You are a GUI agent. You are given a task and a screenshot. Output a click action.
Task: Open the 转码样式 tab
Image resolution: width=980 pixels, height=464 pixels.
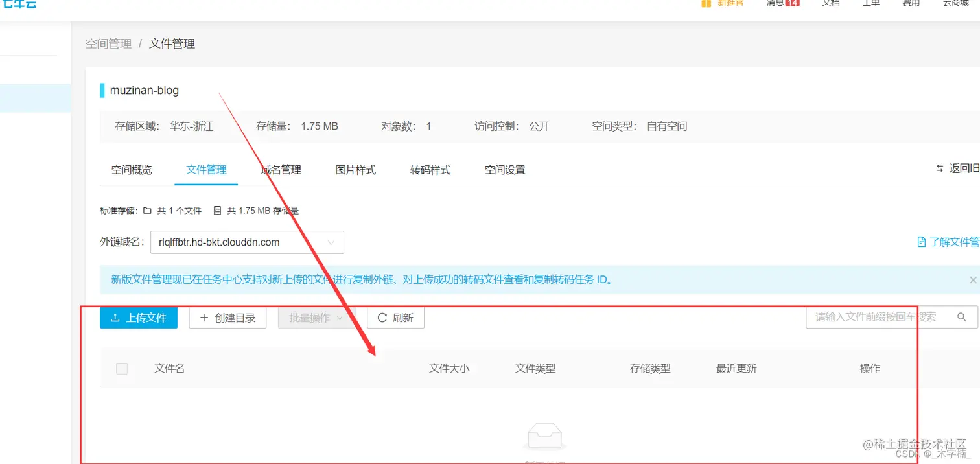[430, 170]
